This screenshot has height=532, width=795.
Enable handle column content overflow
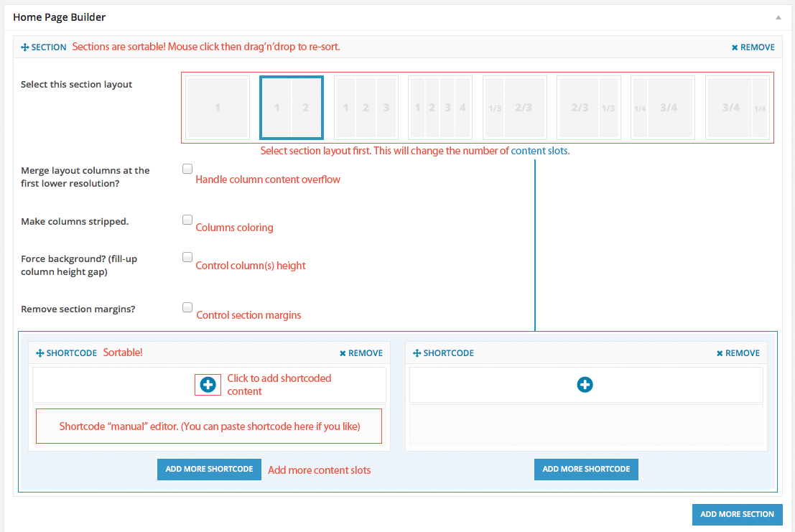[x=187, y=169]
